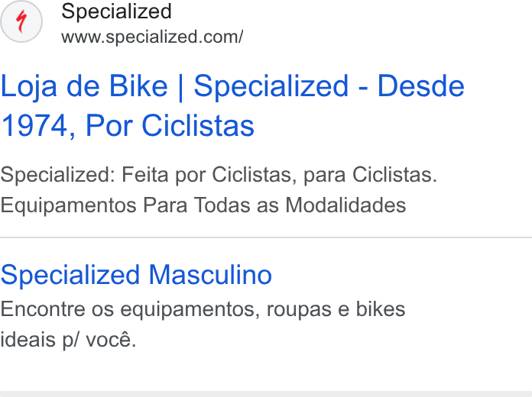Viewport: 532px width, 397px height.
Task: Click the word 'Masculino' in the sitelink
Action: [x=210, y=275]
